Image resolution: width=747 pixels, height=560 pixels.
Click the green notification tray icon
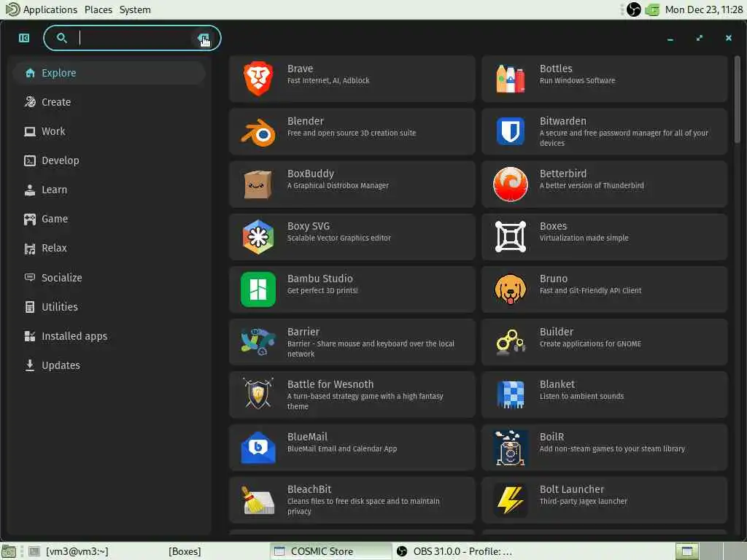coord(652,9)
